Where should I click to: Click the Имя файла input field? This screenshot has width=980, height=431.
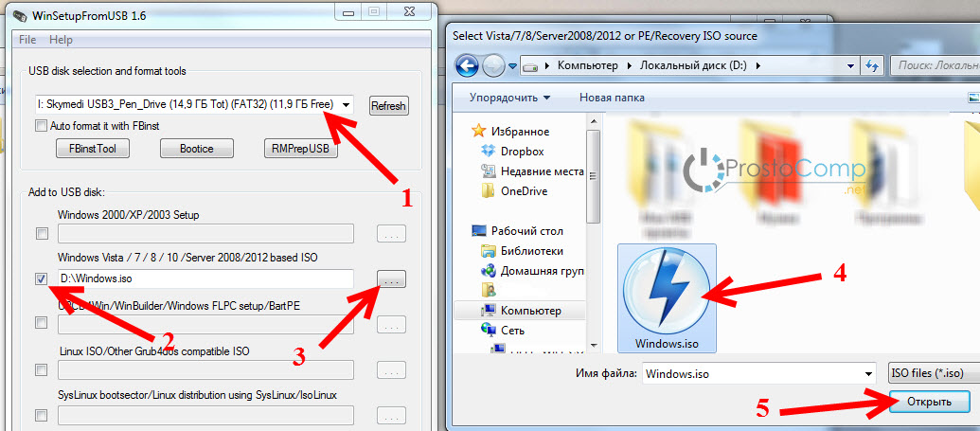pos(753,373)
